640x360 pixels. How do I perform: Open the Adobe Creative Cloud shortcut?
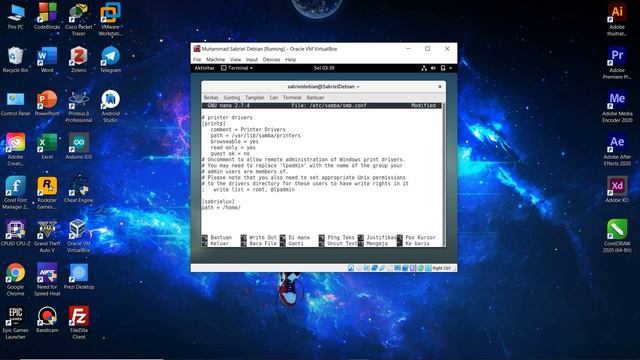click(16, 149)
